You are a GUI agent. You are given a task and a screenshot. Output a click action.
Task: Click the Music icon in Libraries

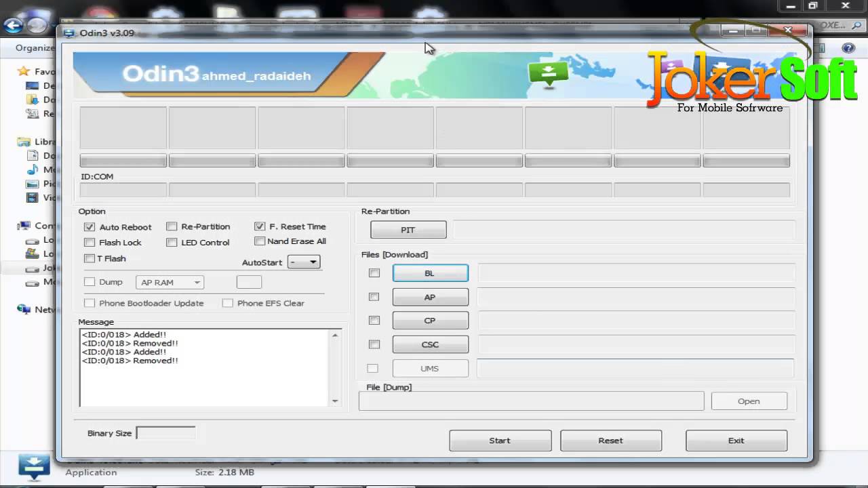pyautogui.click(x=32, y=169)
